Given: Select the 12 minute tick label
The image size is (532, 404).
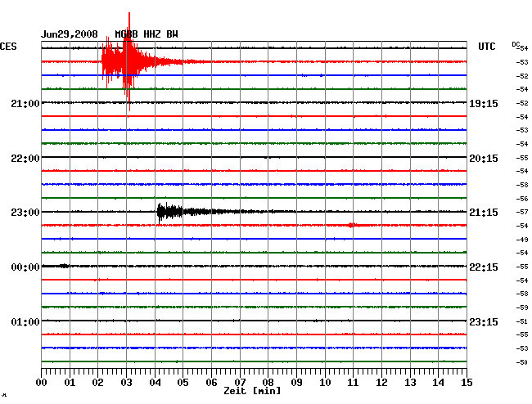Looking at the screenshot, I should tap(381, 383).
